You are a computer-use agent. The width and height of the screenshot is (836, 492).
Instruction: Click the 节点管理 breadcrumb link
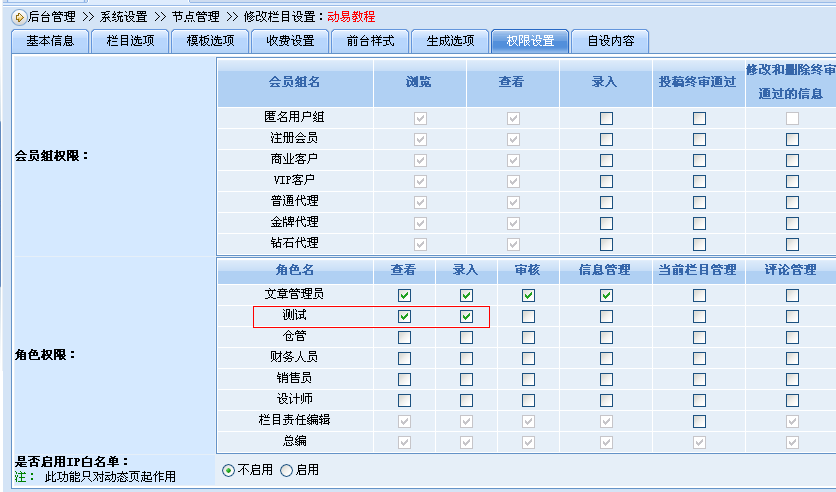[195, 17]
